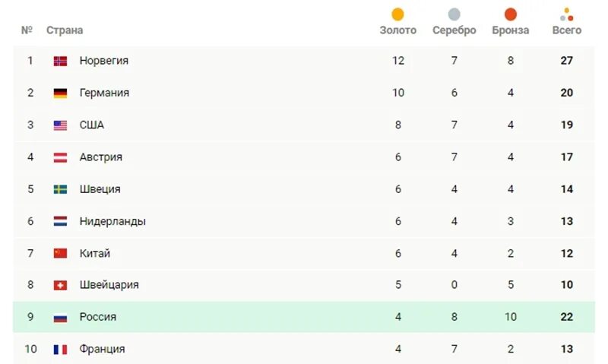This screenshot has width=608, height=364.
Task: Sort by the Страна column header
Action: pos(65,30)
